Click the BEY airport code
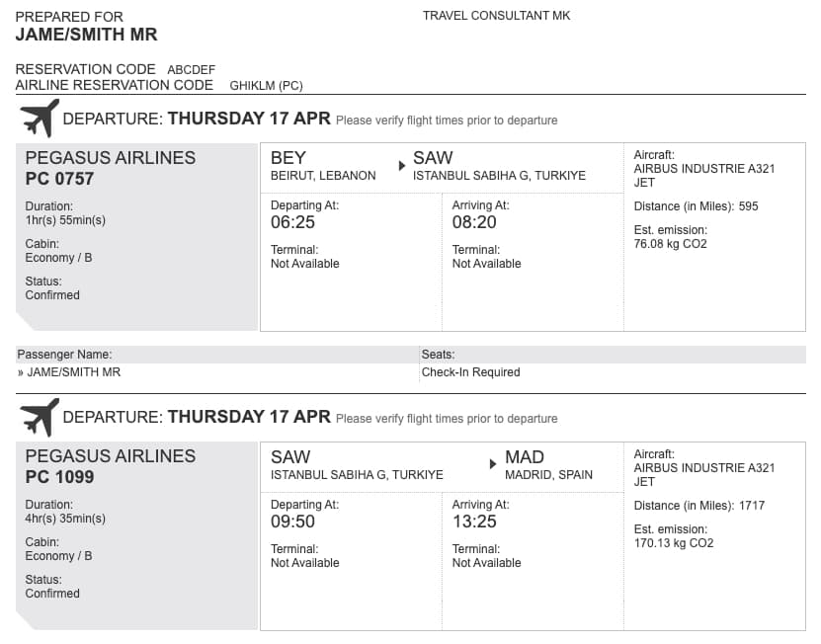821x644 pixels. click(x=287, y=158)
